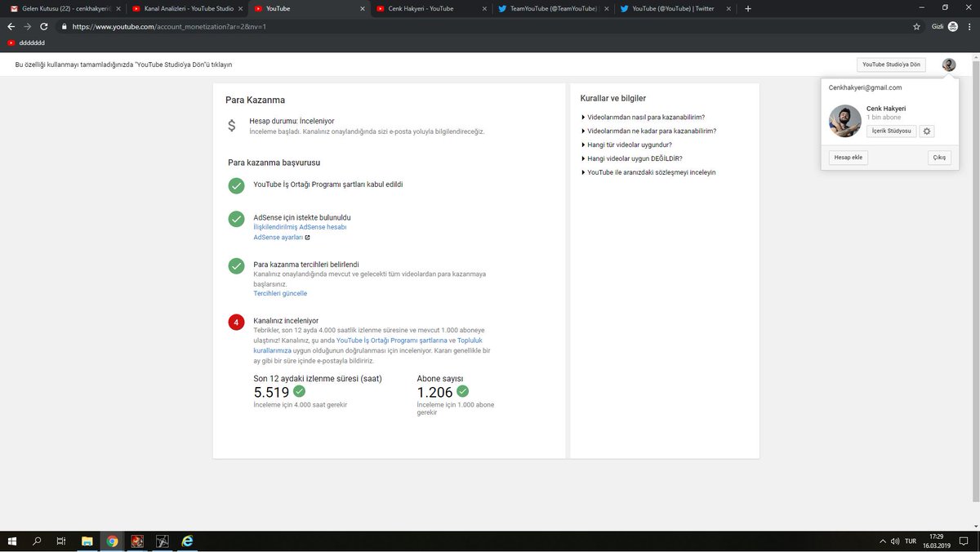Click green check next to 1.206 subscribers
This screenshot has width=980, height=552.
click(x=463, y=391)
